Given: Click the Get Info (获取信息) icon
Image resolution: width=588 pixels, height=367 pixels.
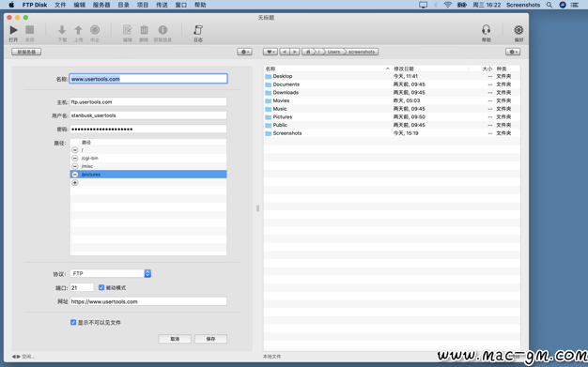Looking at the screenshot, I should coord(162,30).
